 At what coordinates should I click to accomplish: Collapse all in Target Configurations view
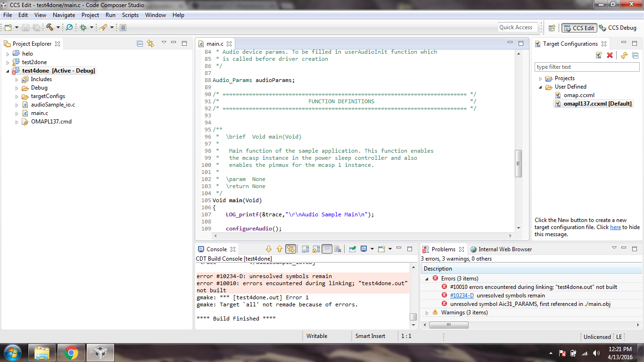coord(635,55)
